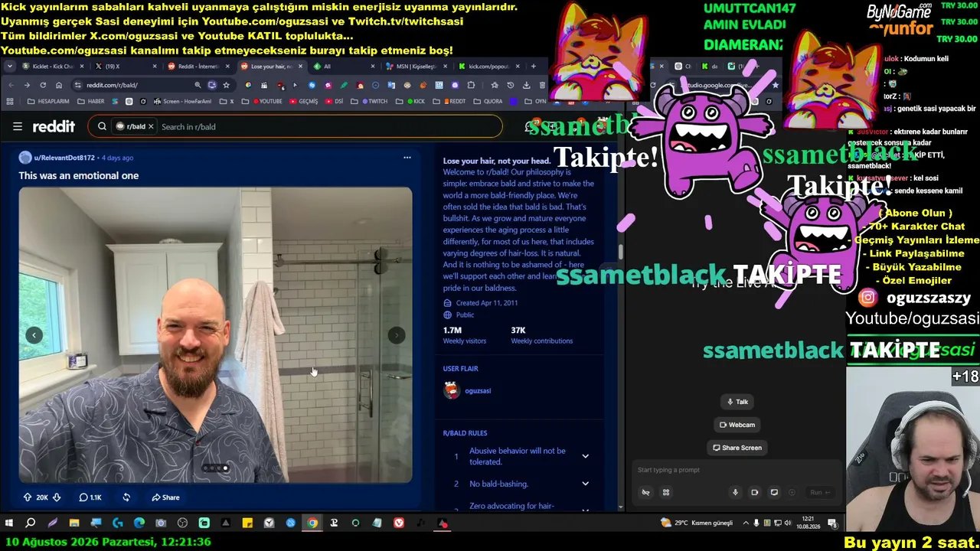Bookmark this page with the star
The height and width of the screenshot is (551, 980).
click(x=226, y=85)
